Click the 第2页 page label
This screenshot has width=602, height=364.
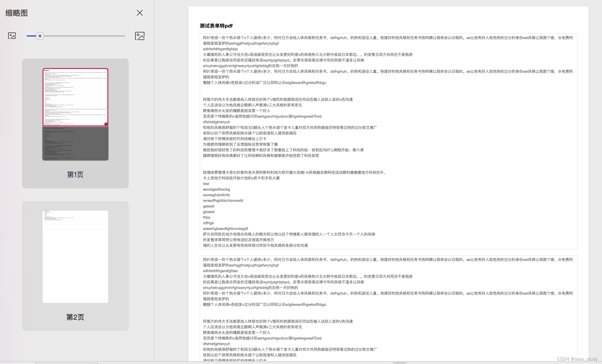[75, 317]
